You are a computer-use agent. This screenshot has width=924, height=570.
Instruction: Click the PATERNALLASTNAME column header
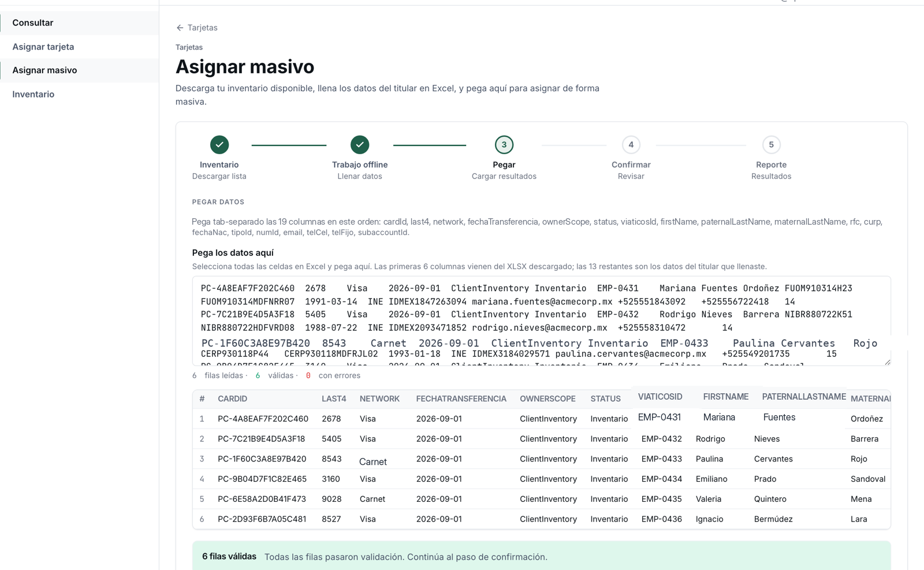point(804,397)
